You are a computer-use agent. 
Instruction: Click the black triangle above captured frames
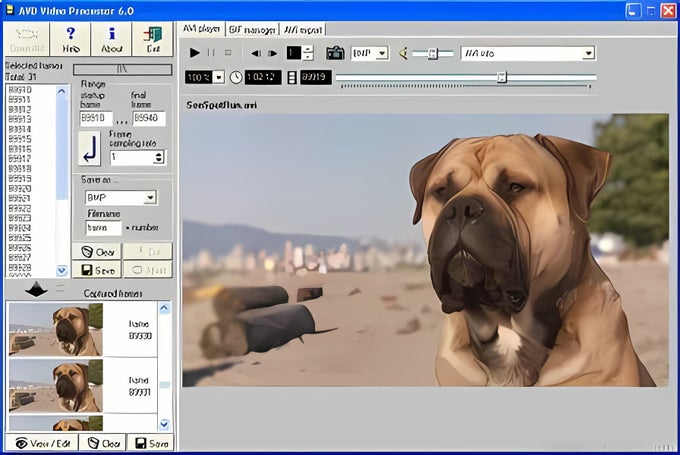(36, 290)
